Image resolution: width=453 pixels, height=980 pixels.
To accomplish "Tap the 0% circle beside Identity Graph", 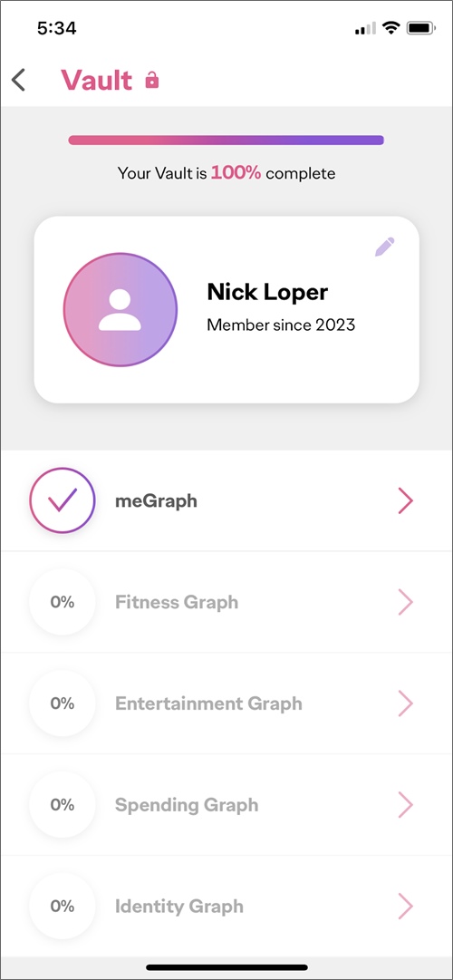I will 62,907.
